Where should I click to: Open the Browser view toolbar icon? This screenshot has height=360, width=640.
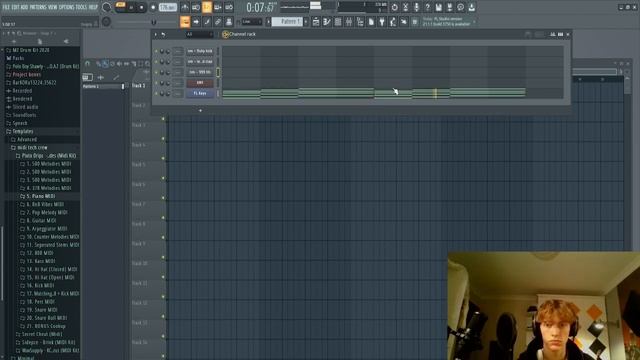[x=360, y=22]
